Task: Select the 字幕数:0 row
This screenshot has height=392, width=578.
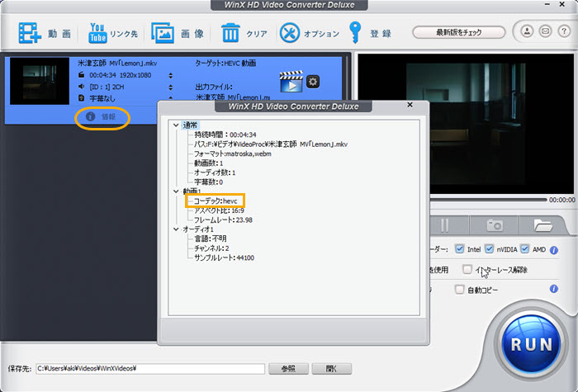Action: (208, 182)
